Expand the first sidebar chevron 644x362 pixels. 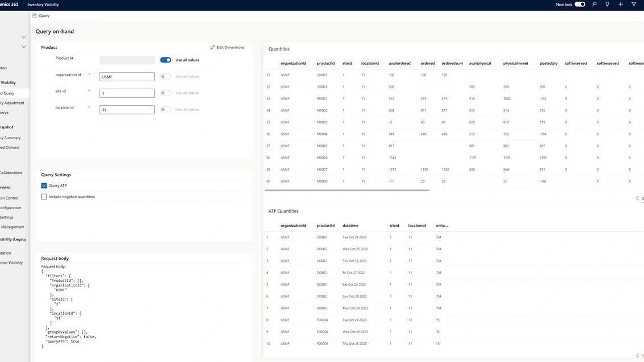[x=23, y=38]
